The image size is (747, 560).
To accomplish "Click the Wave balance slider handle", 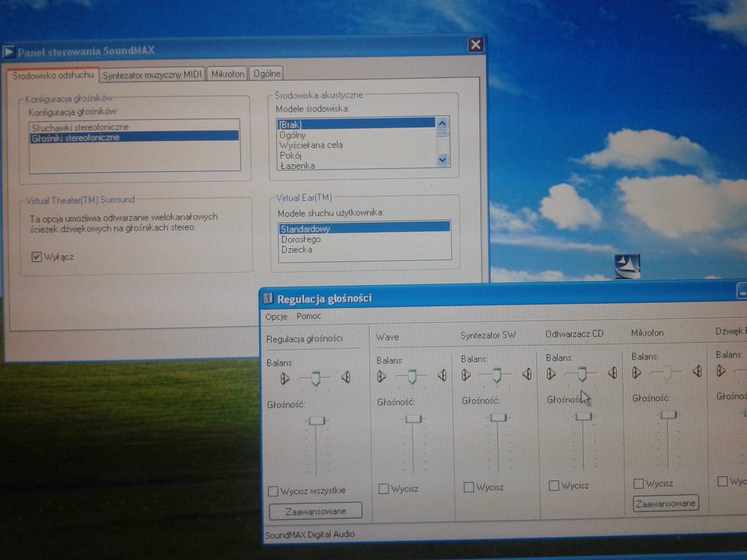I will tap(412, 376).
